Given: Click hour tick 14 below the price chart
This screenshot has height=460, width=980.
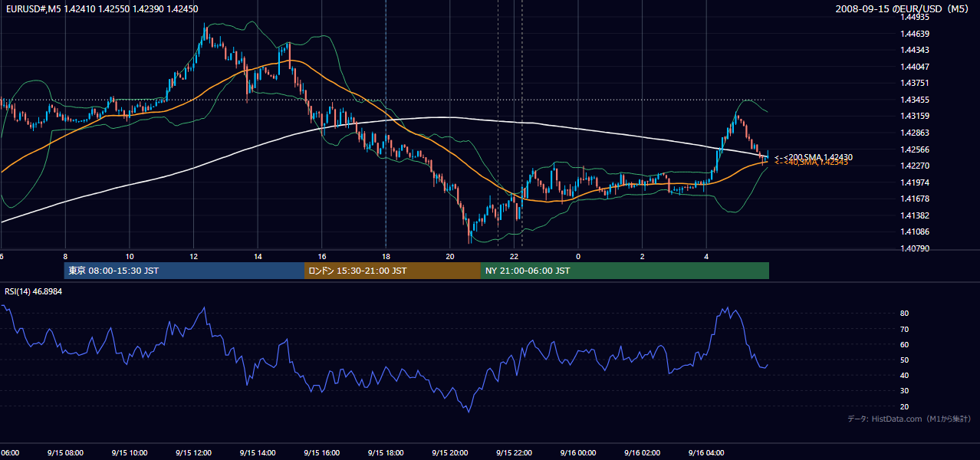Looking at the screenshot, I should 258,257.
